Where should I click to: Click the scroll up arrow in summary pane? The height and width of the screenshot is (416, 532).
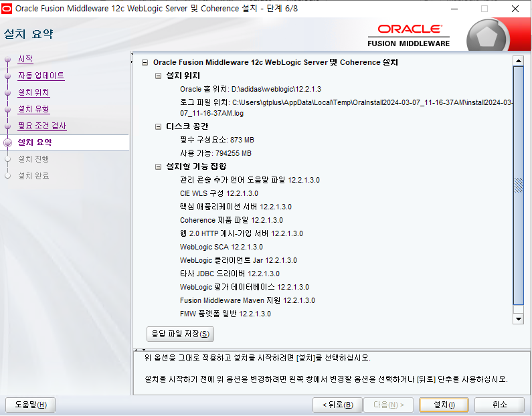point(518,61)
